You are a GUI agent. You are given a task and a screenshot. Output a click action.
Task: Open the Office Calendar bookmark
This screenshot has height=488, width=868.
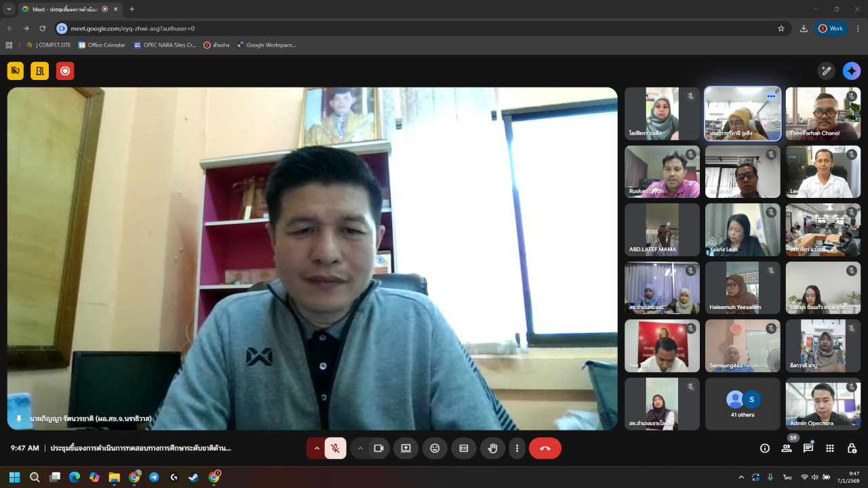coord(102,45)
